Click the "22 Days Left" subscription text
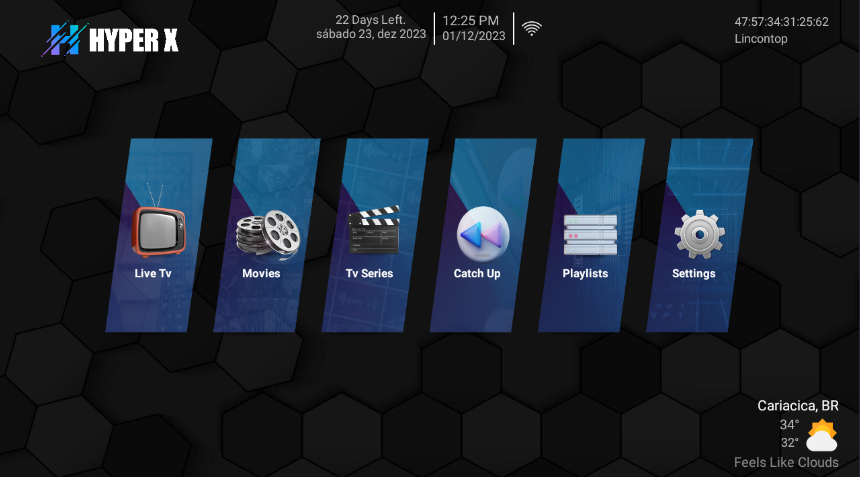Image resolution: width=860 pixels, height=477 pixels. [370, 20]
